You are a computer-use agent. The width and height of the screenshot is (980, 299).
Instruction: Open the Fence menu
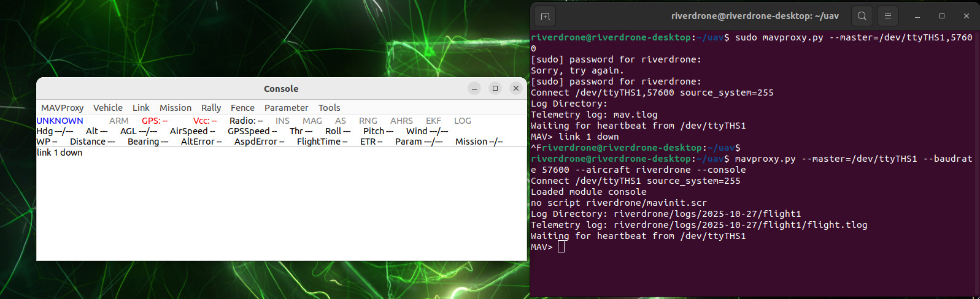242,108
